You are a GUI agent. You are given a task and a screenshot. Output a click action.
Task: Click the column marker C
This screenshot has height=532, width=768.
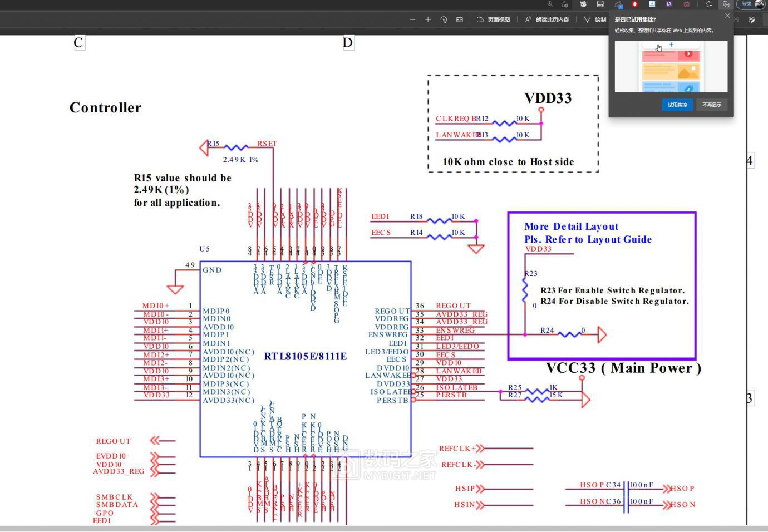tap(78, 42)
